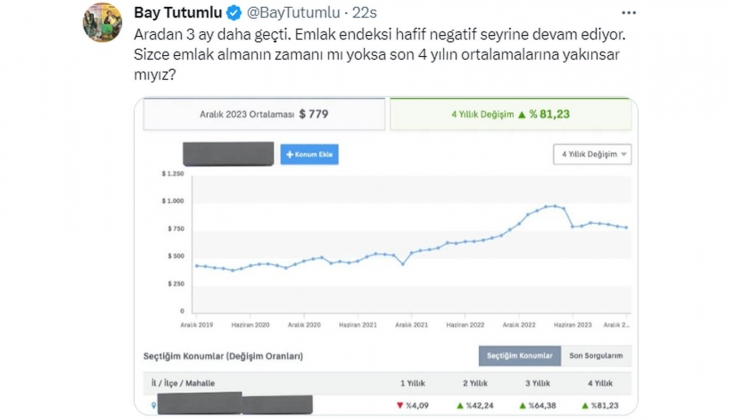Viewport: 730px width, 420px height.
Task: Click the Bay Tutumlu display name
Action: pos(177,13)
